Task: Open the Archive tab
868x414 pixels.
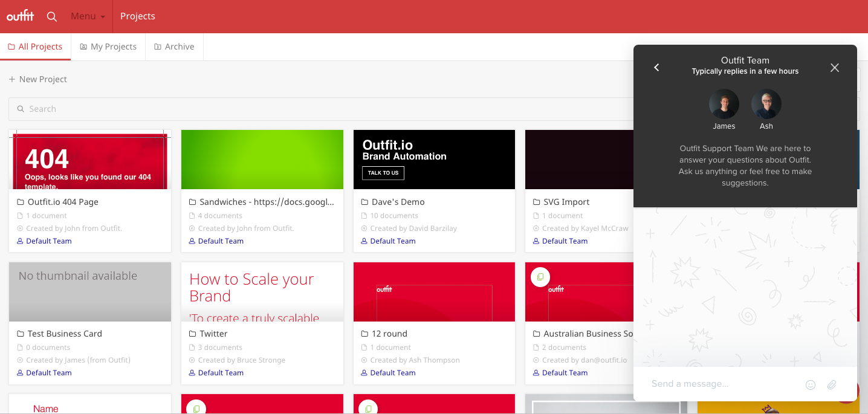Action: tap(174, 47)
